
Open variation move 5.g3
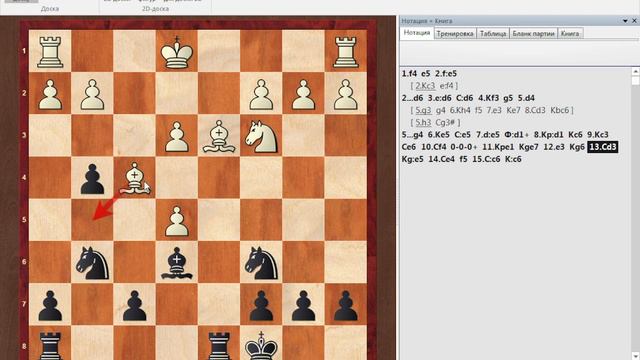(423, 110)
